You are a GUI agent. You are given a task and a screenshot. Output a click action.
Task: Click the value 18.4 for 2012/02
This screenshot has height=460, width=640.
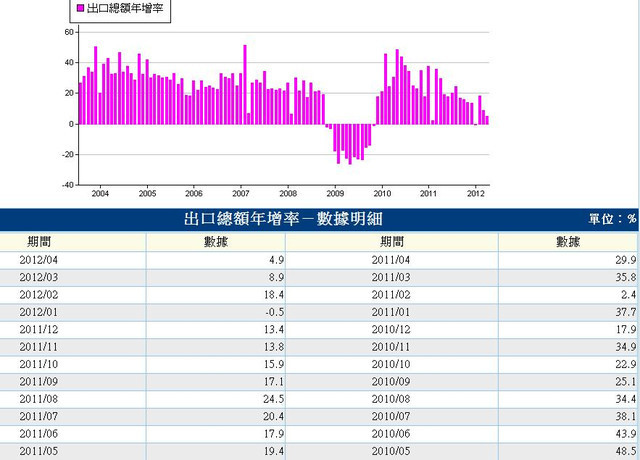click(x=274, y=295)
